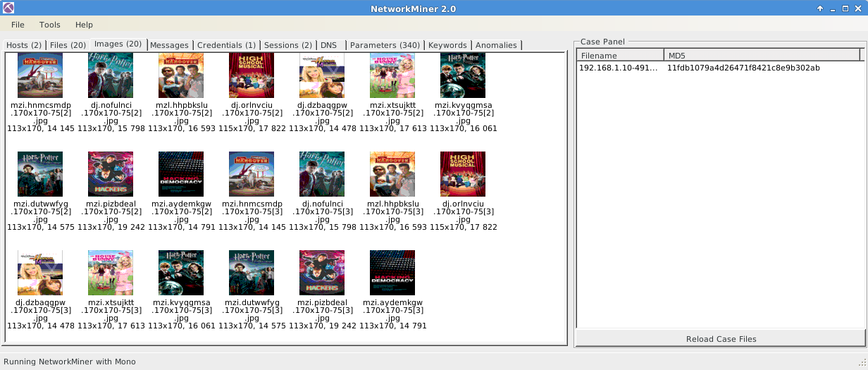Open the Tools menu
The image size is (868, 370).
[x=50, y=25]
